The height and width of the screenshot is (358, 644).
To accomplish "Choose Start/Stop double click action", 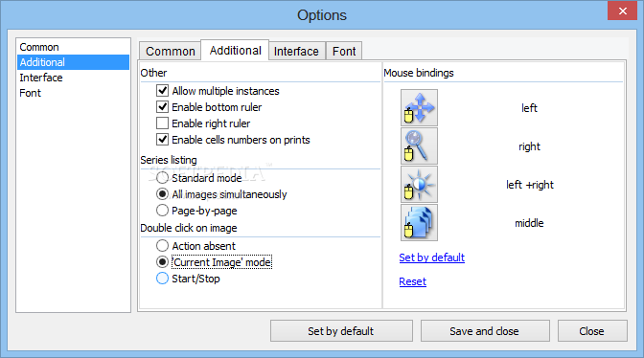I will click(163, 279).
